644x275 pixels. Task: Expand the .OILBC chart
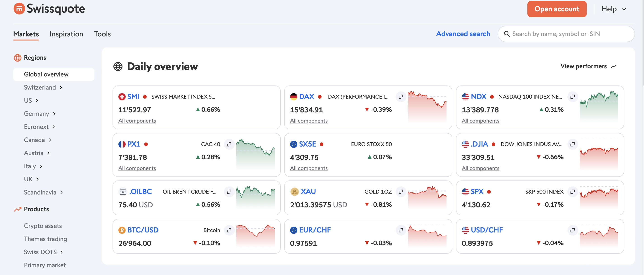tap(229, 192)
